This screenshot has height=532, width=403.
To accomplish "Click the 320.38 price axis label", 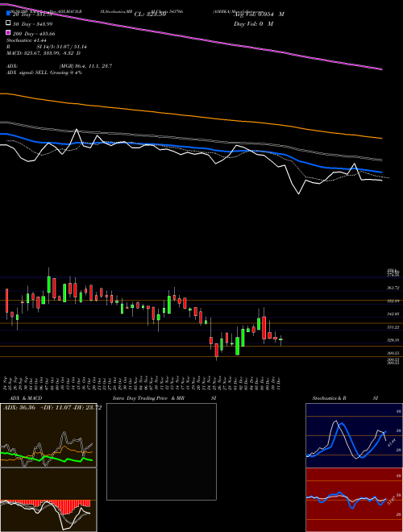I will tap(393, 340).
